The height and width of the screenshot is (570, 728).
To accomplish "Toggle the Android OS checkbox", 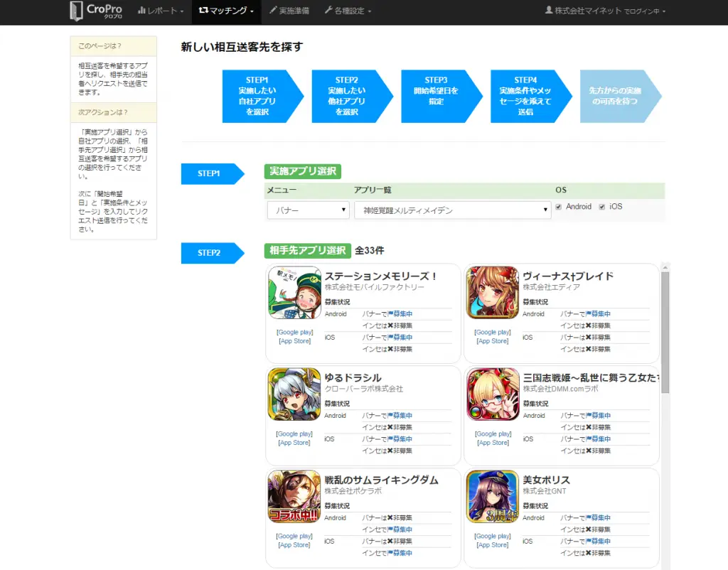I will click(559, 207).
